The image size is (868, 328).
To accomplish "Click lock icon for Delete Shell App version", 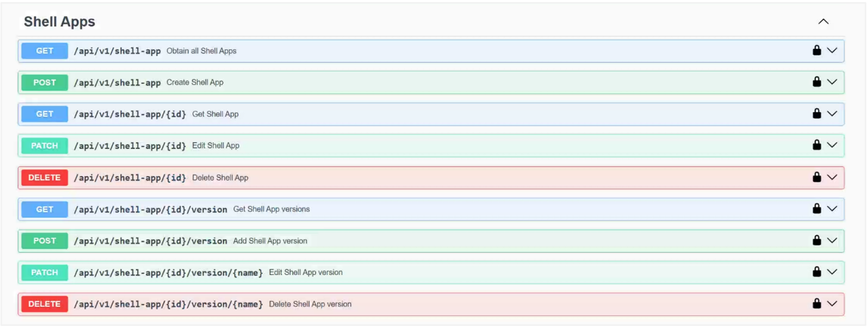I will tap(817, 304).
